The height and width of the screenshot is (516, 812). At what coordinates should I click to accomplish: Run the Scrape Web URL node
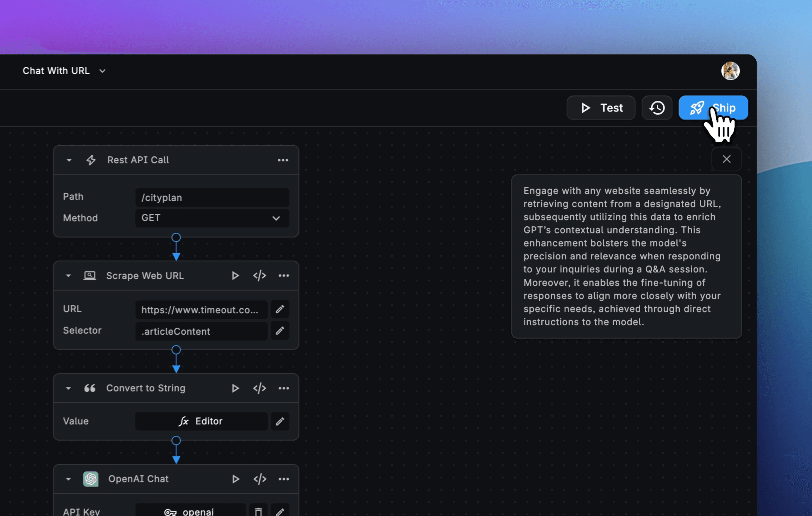click(x=235, y=276)
